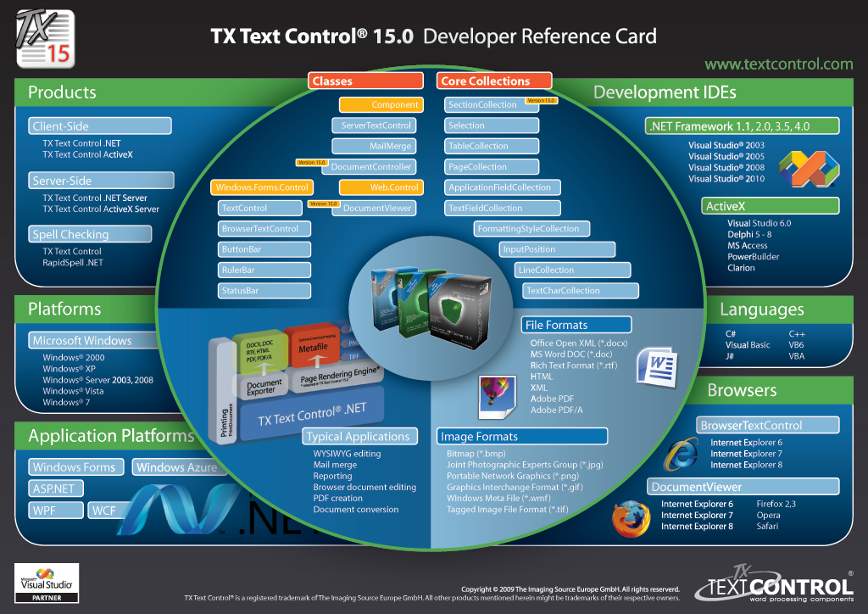Click the Windows.Forms.Control box
868x614 pixels.
pyautogui.click(x=262, y=187)
